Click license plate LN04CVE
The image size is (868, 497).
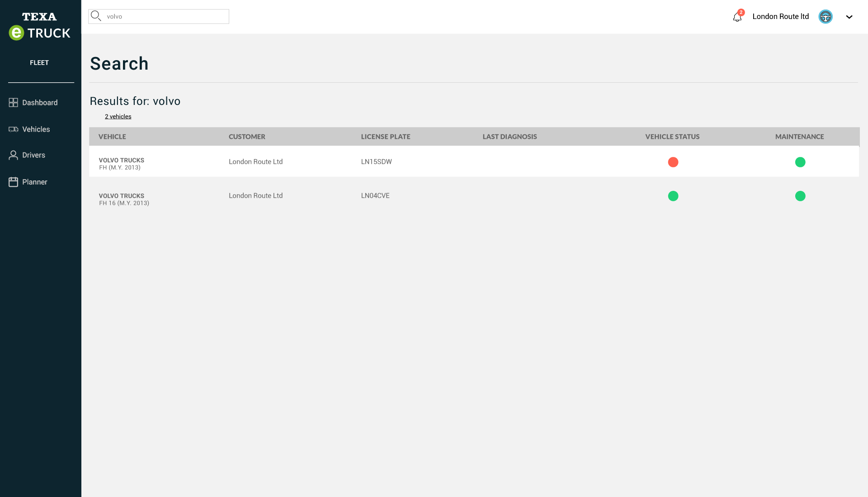pyautogui.click(x=375, y=196)
